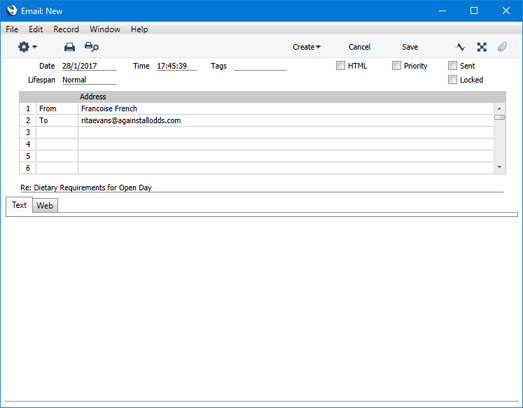Tick the Priority checkbox
The width and height of the screenshot is (523, 408).
point(396,65)
